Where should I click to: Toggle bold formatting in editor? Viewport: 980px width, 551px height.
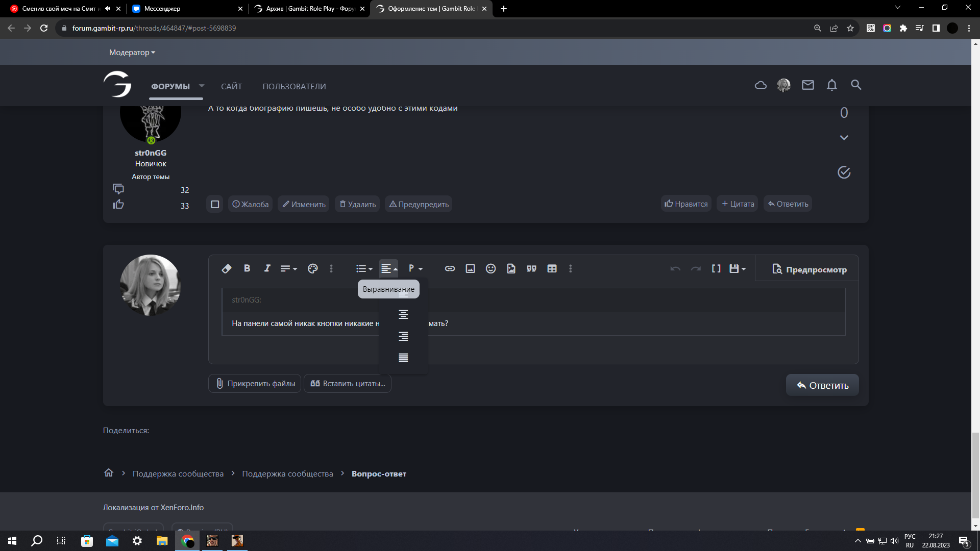pyautogui.click(x=247, y=268)
